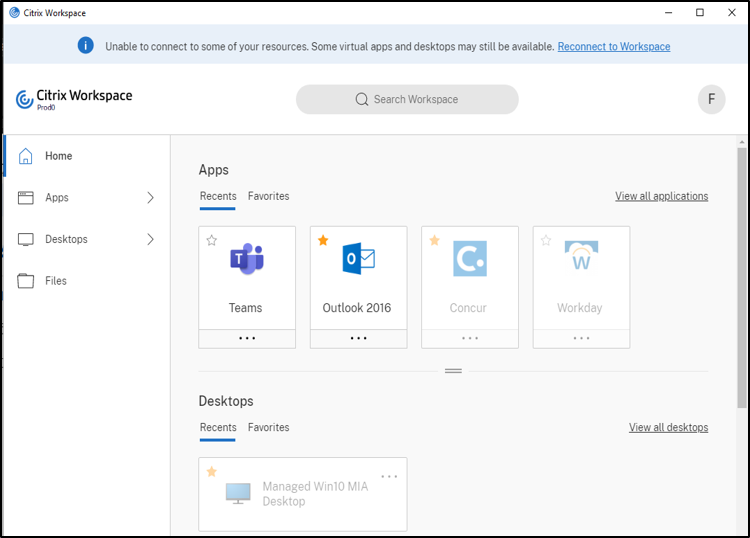750x538 pixels.
Task: Open Files in the left sidebar
Action: (x=56, y=281)
